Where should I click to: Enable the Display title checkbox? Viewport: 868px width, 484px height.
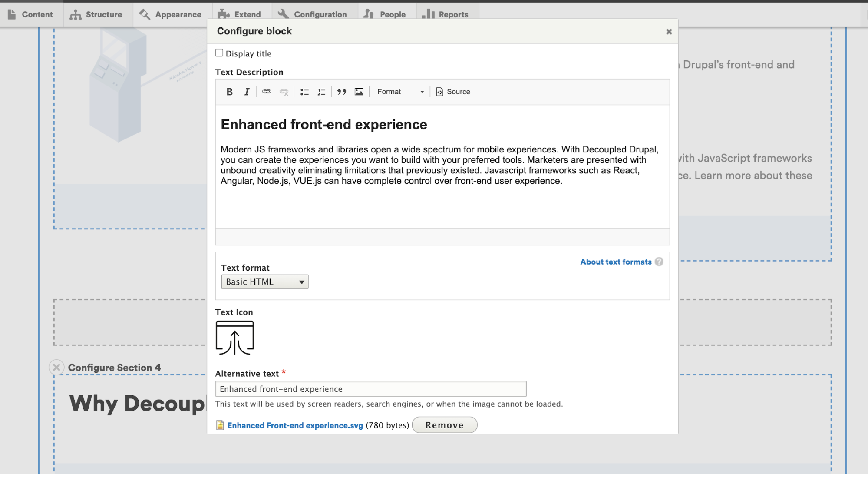[x=219, y=52]
